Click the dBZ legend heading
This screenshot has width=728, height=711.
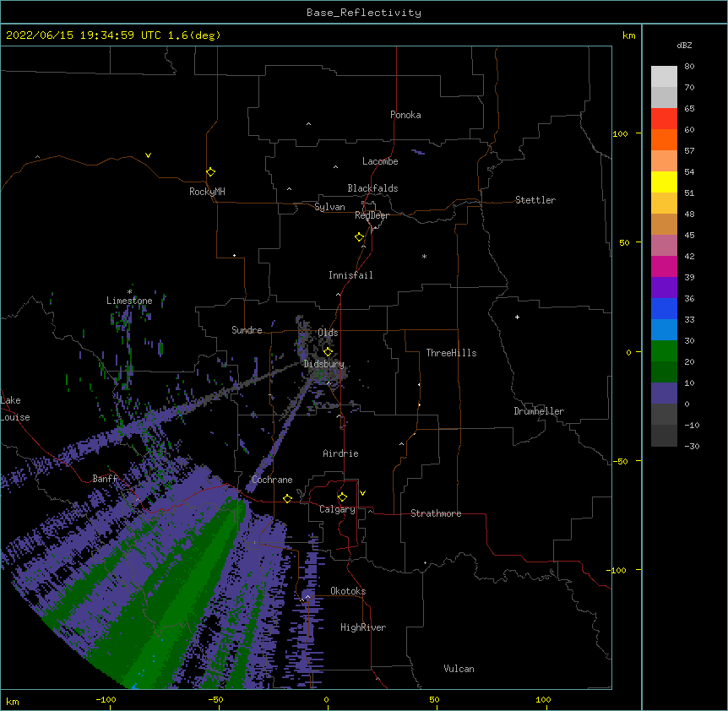pyautogui.click(x=684, y=45)
